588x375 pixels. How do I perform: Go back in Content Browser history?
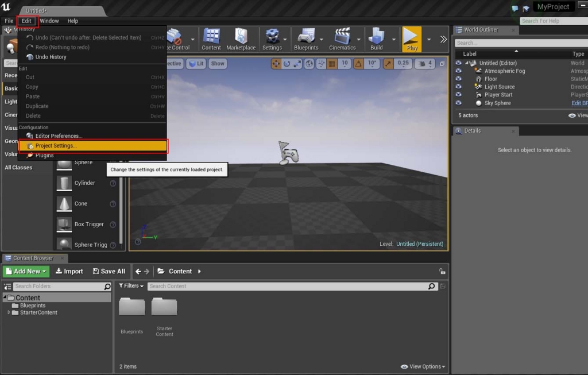[x=138, y=271]
